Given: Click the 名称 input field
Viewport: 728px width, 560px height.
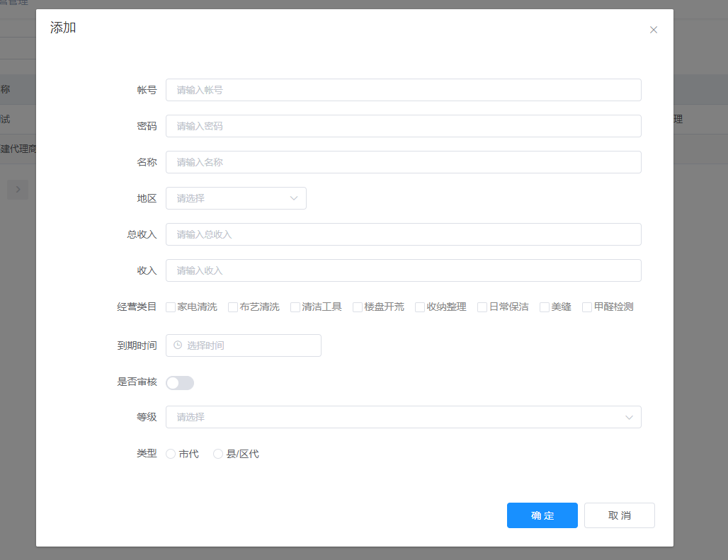Looking at the screenshot, I should click(404, 162).
